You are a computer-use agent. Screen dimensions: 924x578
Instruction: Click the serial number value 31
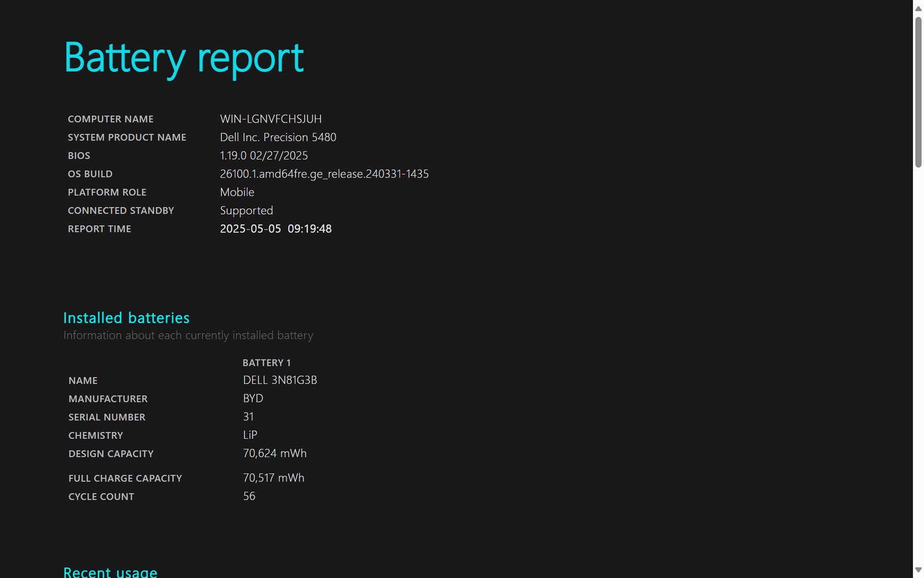(x=248, y=417)
